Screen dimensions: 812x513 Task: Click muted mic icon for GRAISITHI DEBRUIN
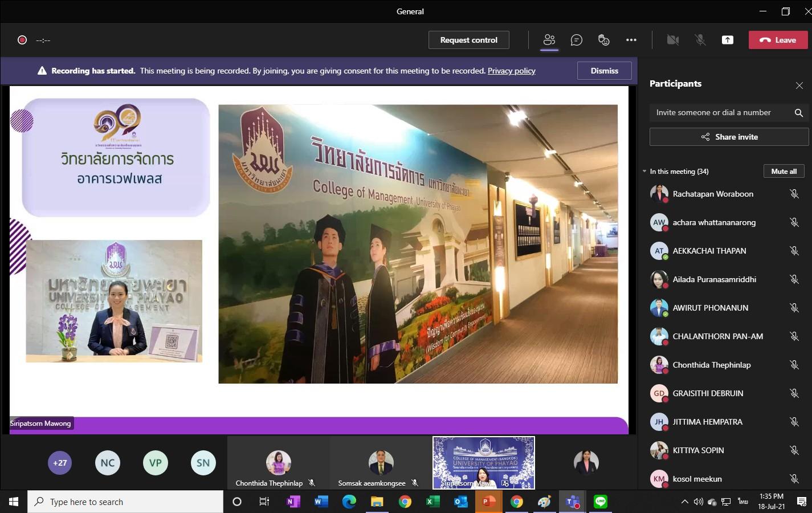(794, 393)
